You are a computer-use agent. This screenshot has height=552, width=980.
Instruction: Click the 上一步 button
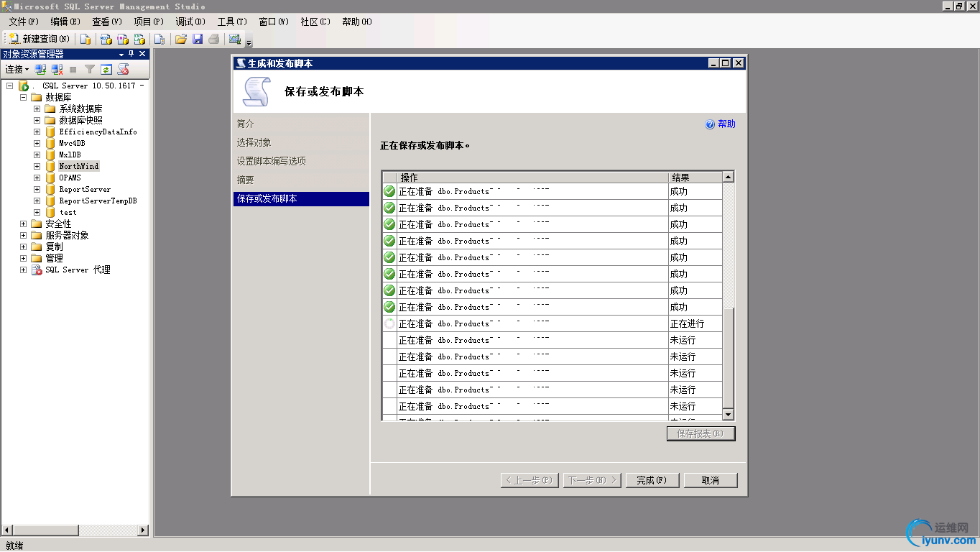click(x=530, y=480)
